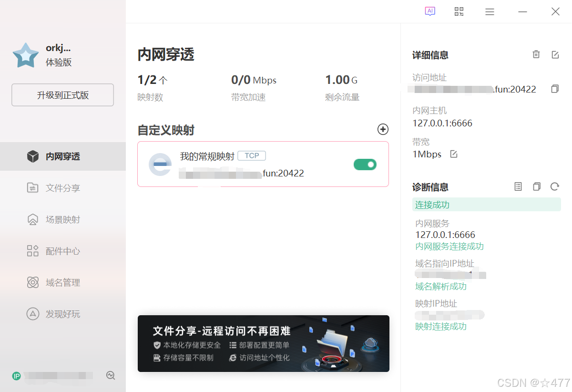
Task: Click the 1/2 映射数 count
Action: [153, 80]
